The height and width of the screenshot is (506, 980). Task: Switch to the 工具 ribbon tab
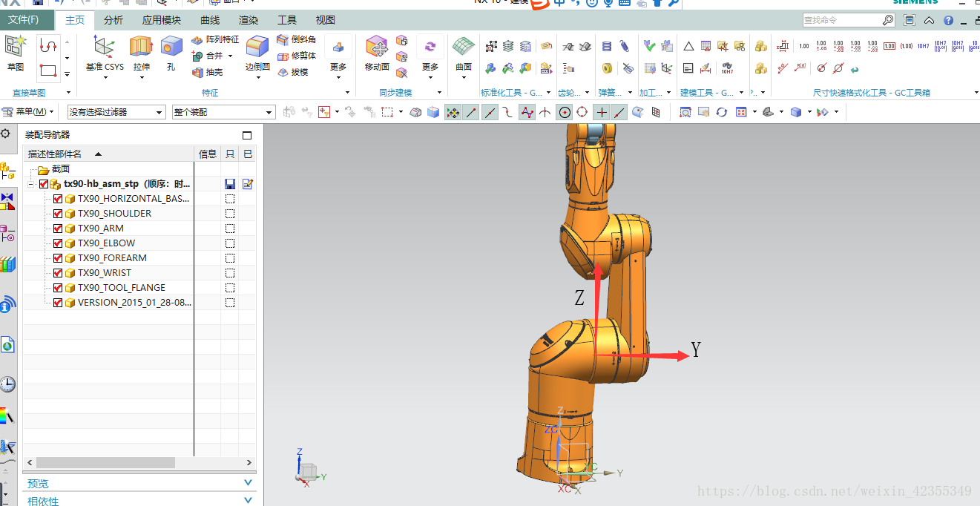287,20
